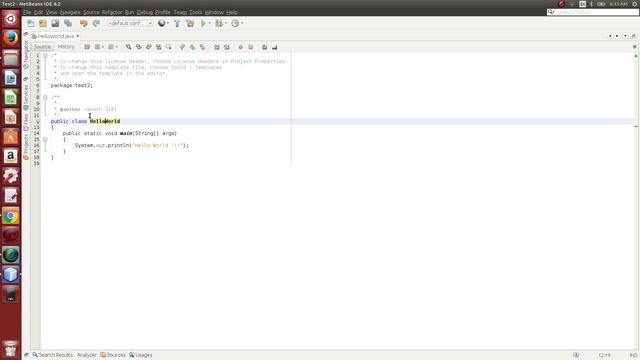The width and height of the screenshot is (640, 360).
Task: Open Analyzer panel button
Action: pos(87,355)
